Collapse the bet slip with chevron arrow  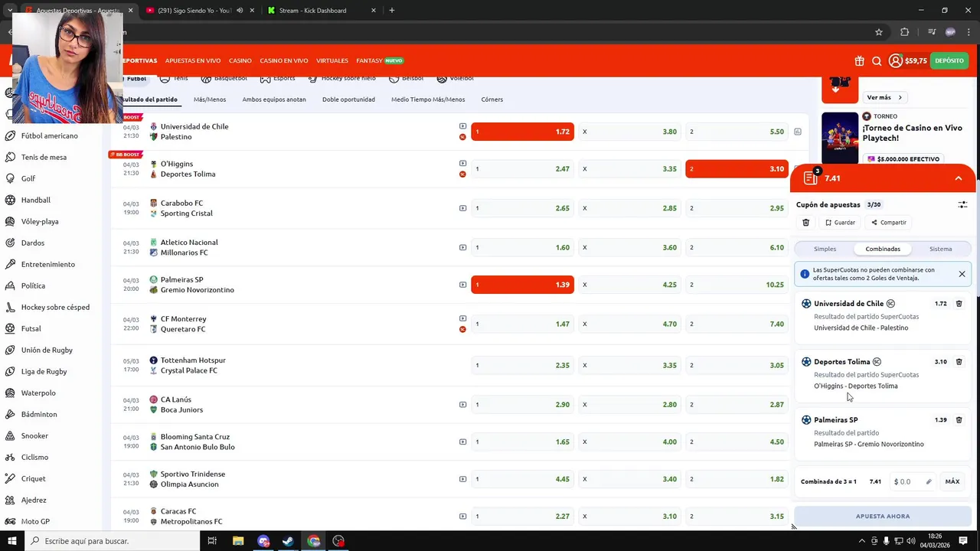click(958, 178)
